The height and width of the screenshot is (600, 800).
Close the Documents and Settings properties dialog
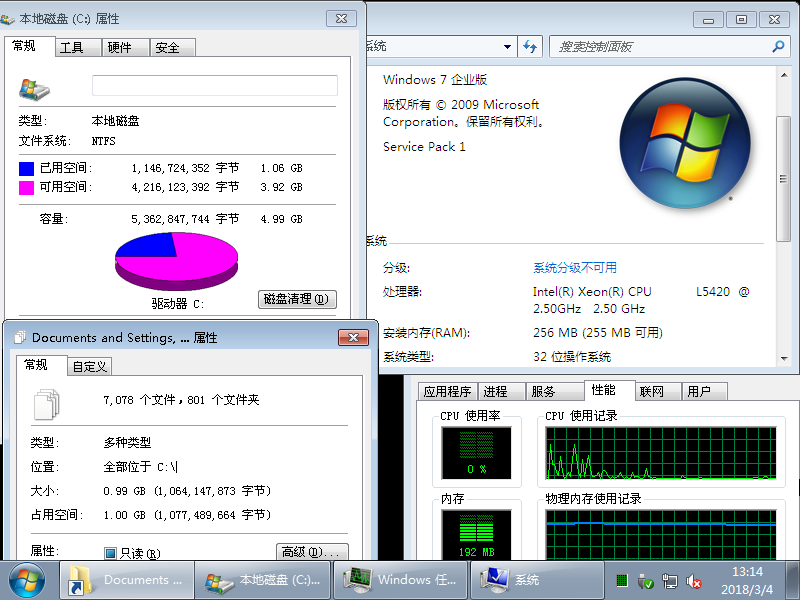pos(353,337)
